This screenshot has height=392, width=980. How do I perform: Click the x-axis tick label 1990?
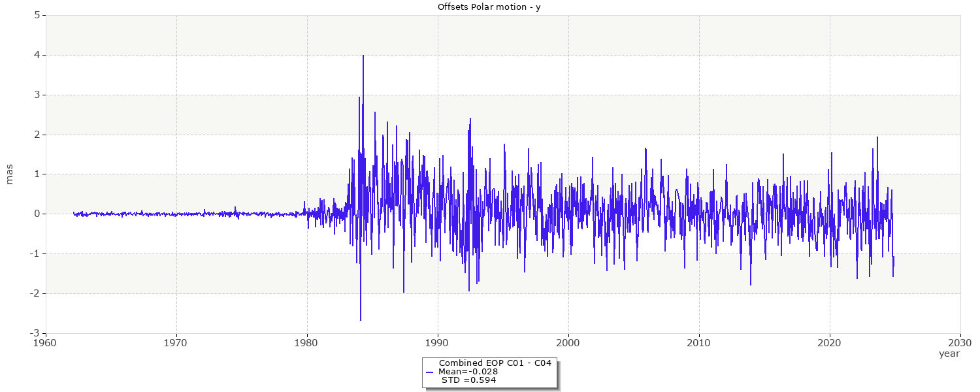[438, 342]
